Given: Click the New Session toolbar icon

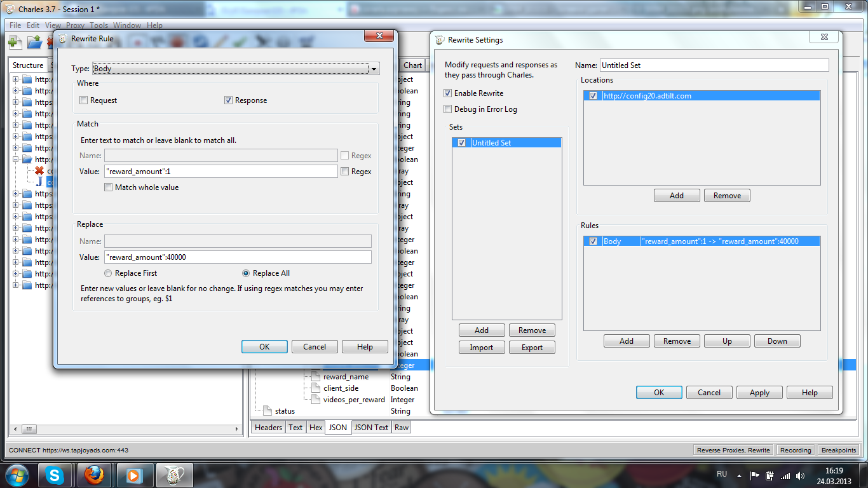Looking at the screenshot, I should pyautogui.click(x=15, y=43).
